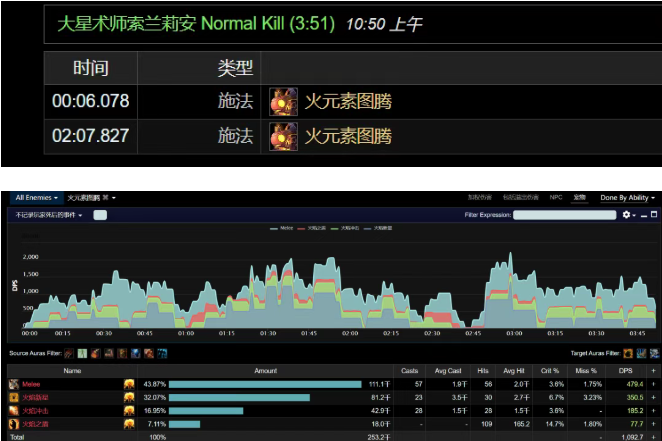
Task: Click the last Target Auras Filter icon
Action: (653, 353)
